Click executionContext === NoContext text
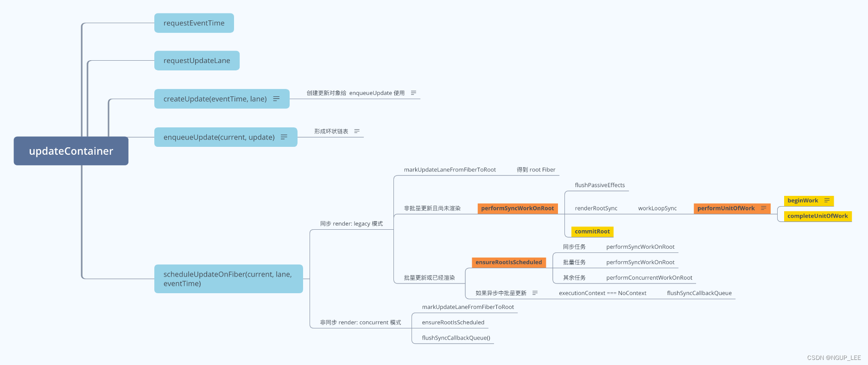This screenshot has height=365, width=868. click(x=602, y=293)
